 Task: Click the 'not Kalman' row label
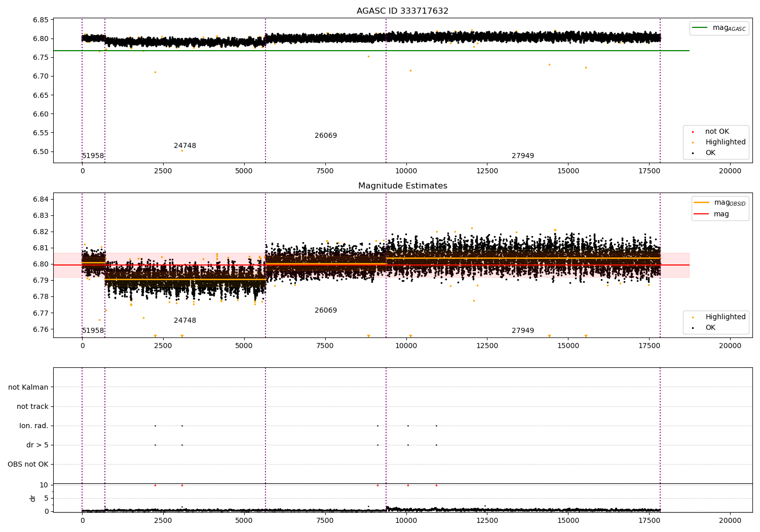click(x=28, y=388)
